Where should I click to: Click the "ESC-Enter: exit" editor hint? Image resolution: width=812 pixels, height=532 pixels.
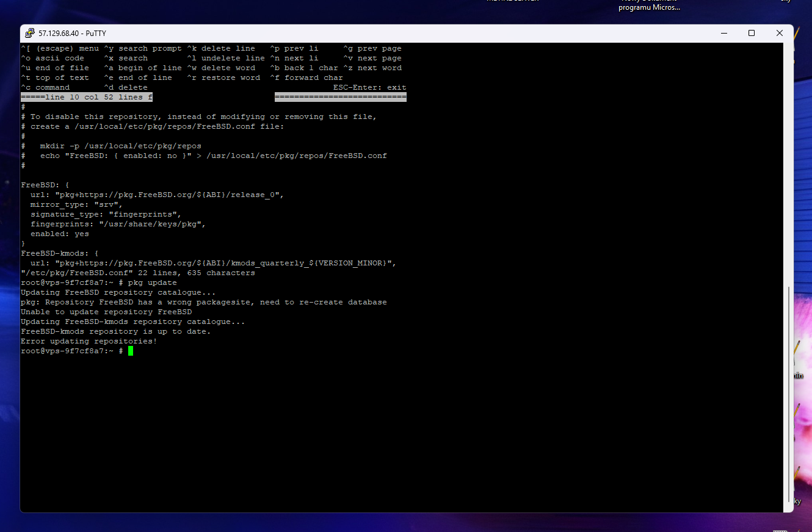(369, 87)
